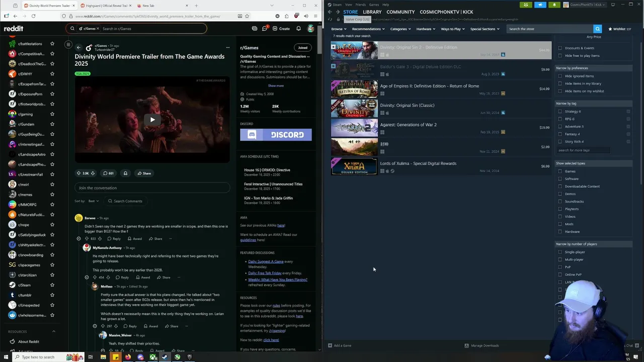Screen dimensions: 644x362
Task: Expand the Categories dropdown in Steam store
Action: pyautogui.click(x=400, y=29)
